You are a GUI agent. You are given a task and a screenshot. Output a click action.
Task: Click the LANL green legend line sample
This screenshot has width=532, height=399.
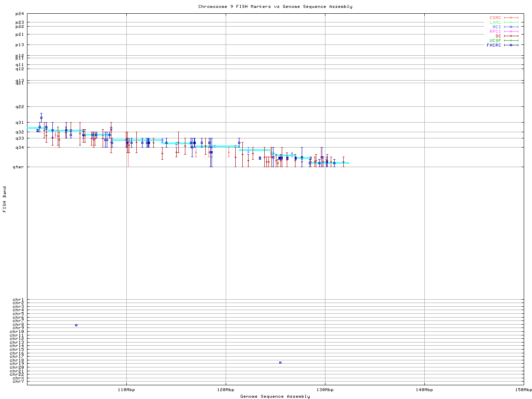[x=511, y=22]
